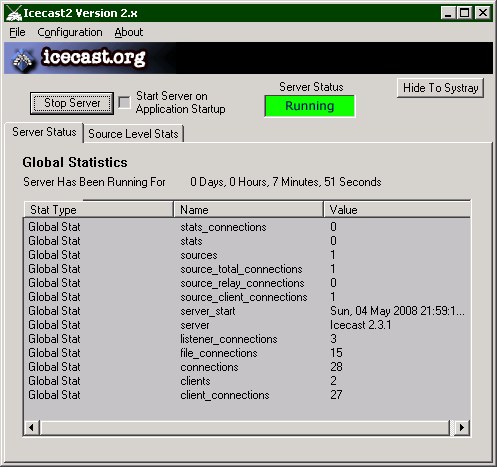This screenshot has height=467, width=497.
Task: Click the client_connections value 27
Action: coord(336,395)
